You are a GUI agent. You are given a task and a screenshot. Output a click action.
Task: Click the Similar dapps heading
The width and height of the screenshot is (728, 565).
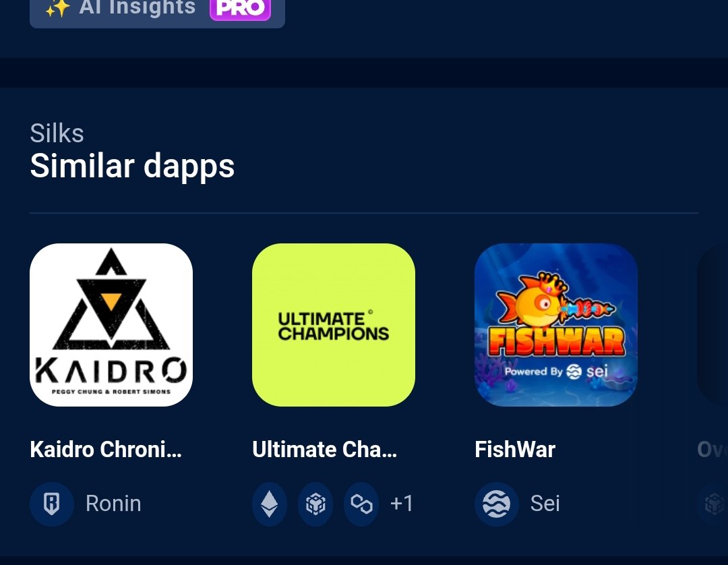click(x=132, y=166)
